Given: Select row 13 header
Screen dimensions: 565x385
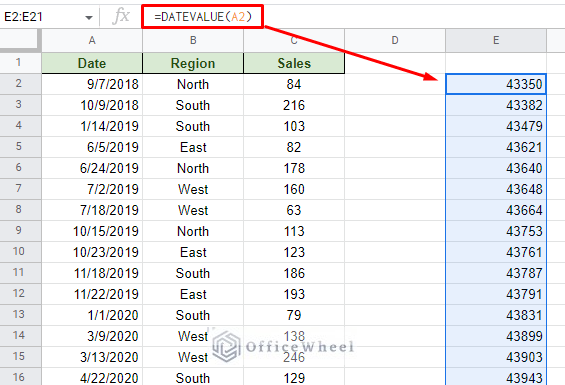Looking at the screenshot, I should [x=21, y=315].
